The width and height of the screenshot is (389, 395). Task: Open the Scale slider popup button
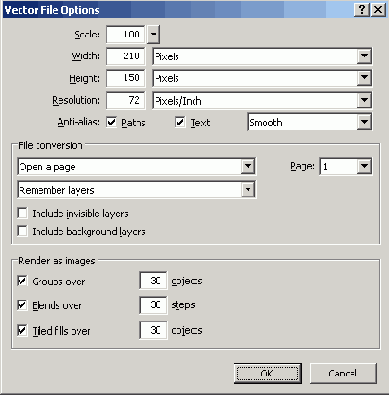(153, 34)
